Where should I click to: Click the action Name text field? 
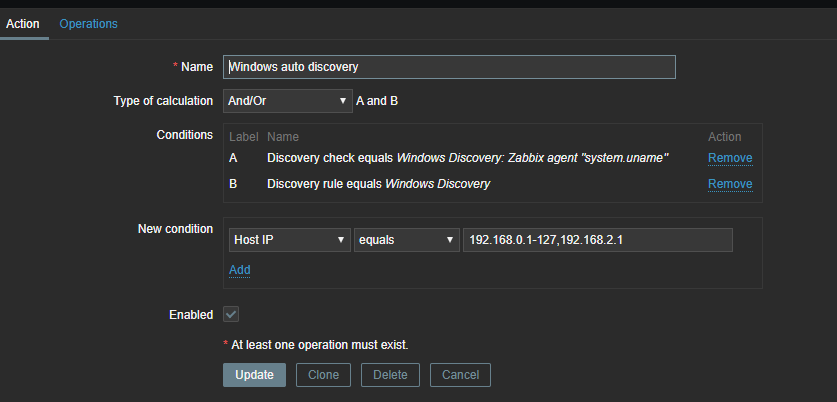449,67
